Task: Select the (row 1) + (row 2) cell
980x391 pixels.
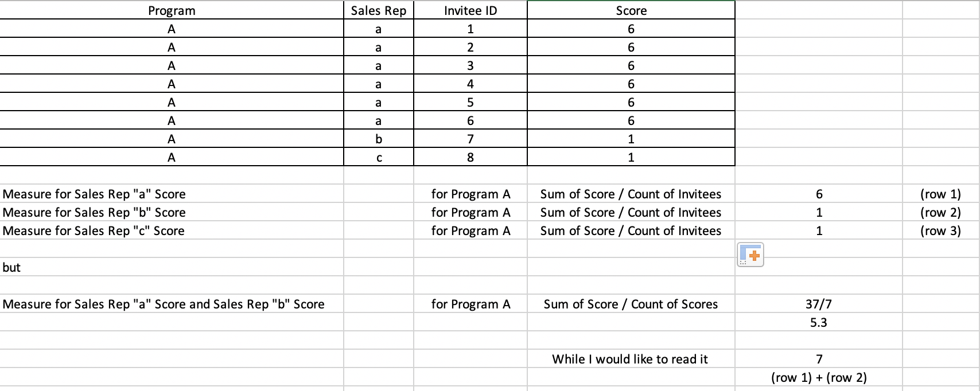Action: tap(819, 377)
